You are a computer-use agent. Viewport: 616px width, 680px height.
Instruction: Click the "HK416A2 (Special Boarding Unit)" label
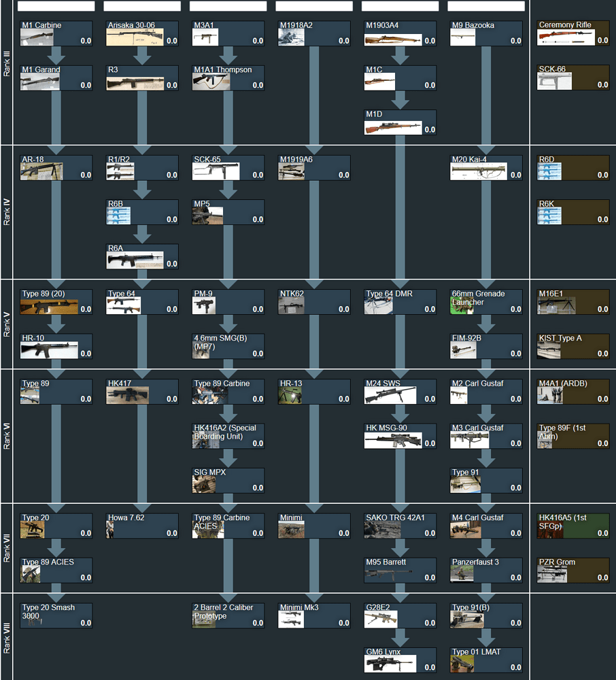pos(225,432)
